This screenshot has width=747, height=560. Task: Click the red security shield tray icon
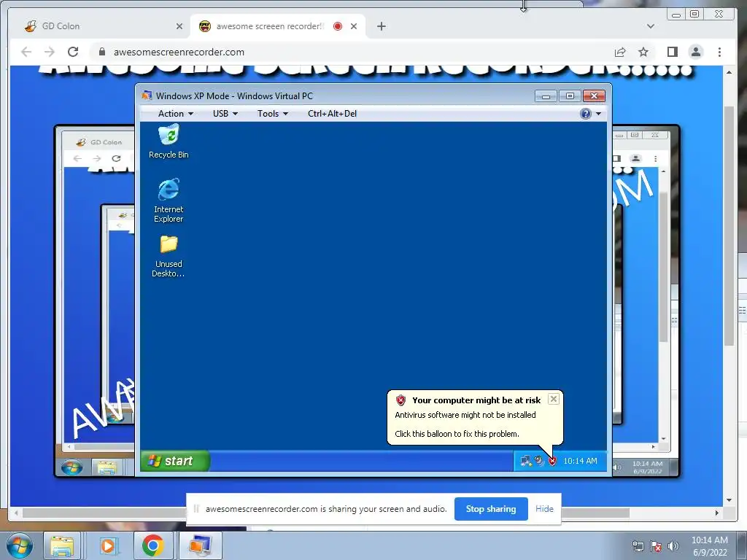552,461
